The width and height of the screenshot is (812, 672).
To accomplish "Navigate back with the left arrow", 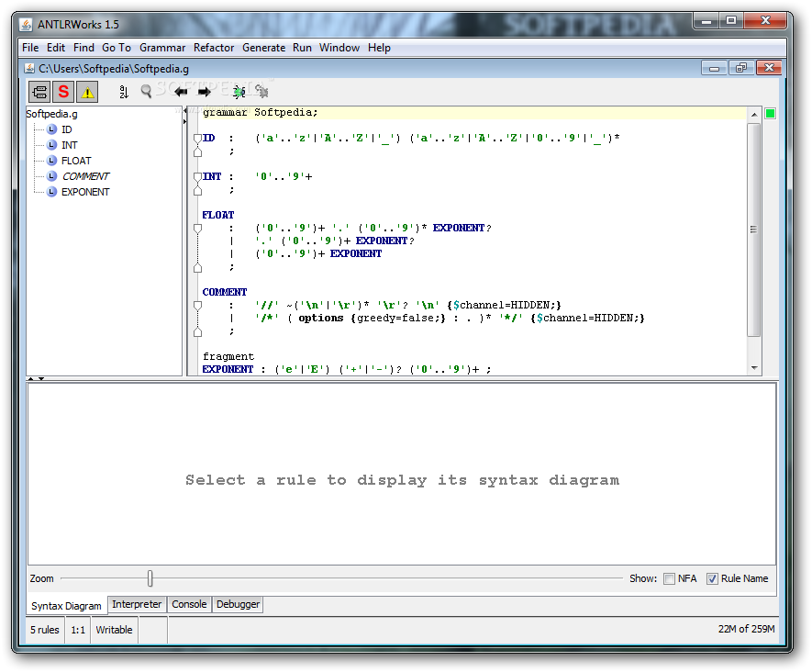I will [181, 92].
